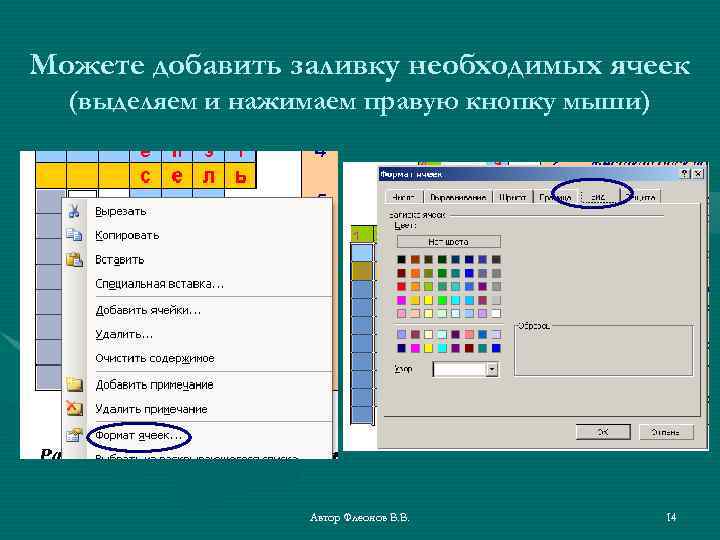Select Удалить примечание menu entry
The image size is (720, 540).
151,409
